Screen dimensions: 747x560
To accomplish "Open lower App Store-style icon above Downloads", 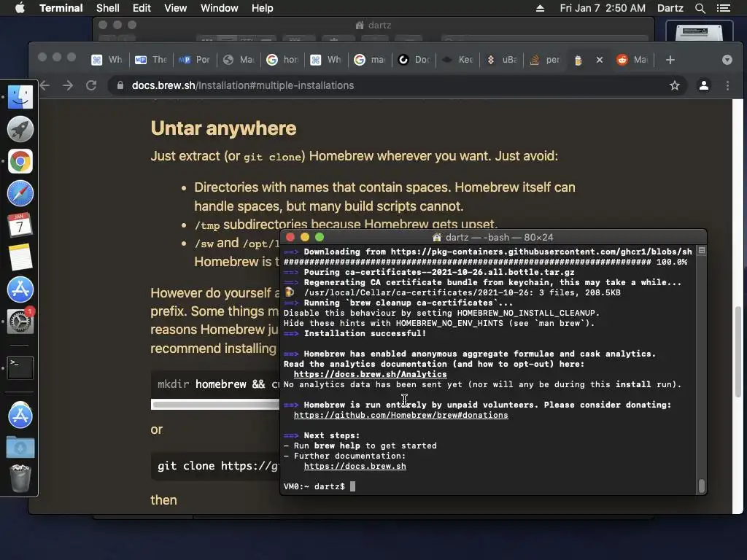I will (x=20, y=415).
